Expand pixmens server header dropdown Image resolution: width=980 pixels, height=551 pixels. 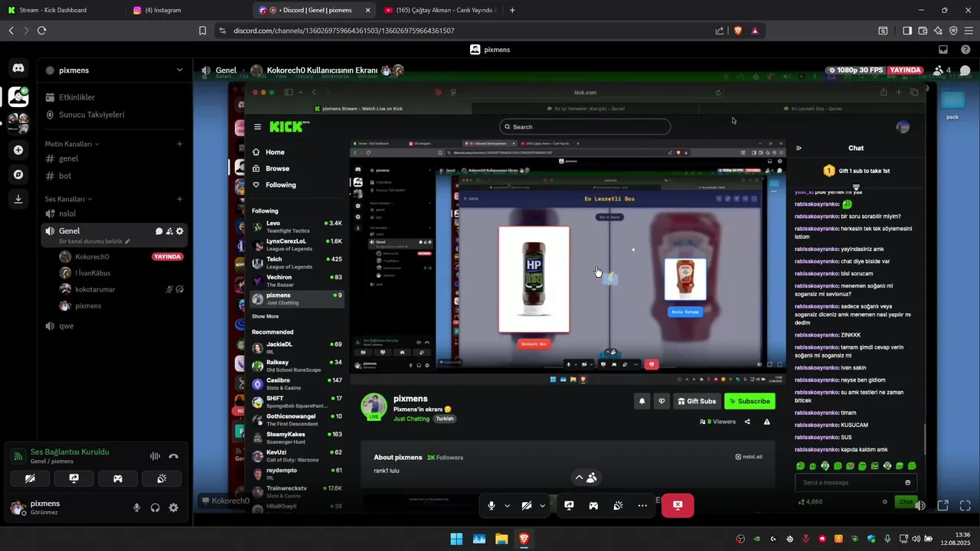pyautogui.click(x=180, y=70)
